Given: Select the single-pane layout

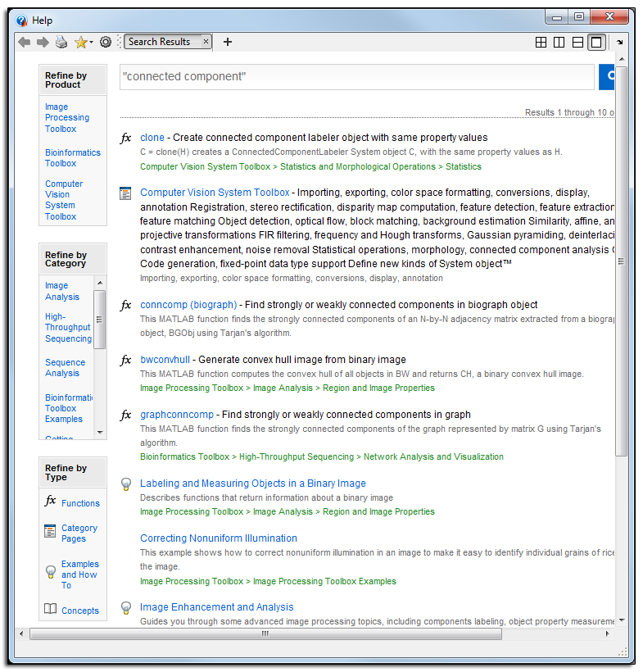Looking at the screenshot, I should (596, 42).
